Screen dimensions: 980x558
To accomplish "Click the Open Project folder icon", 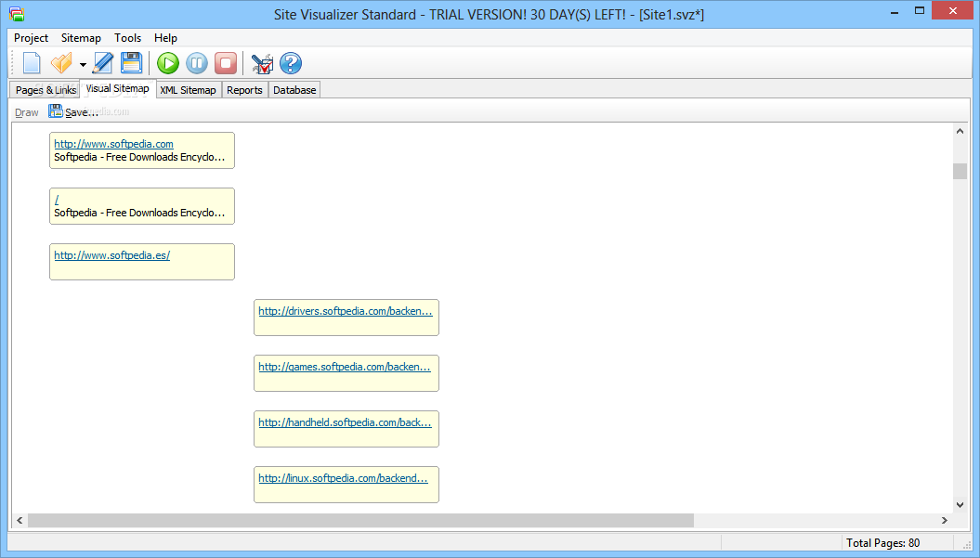I will (x=62, y=63).
